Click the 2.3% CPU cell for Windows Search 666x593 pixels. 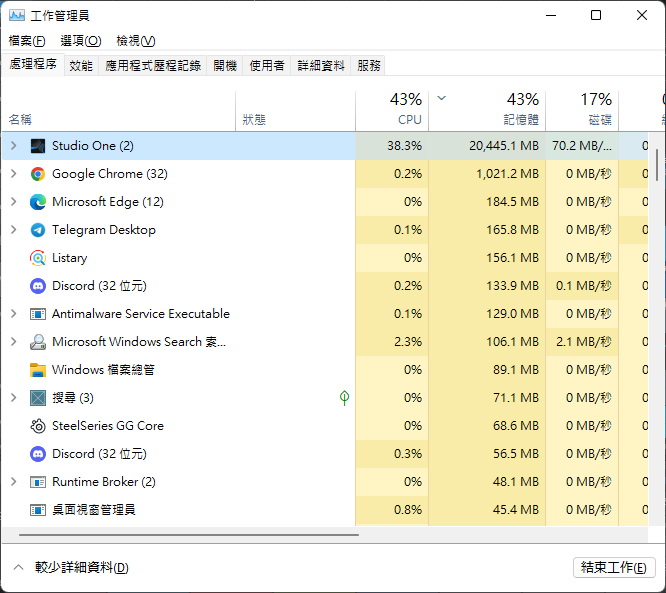pos(392,342)
